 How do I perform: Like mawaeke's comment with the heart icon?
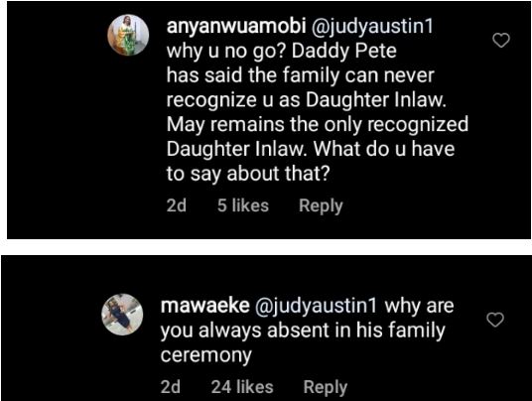click(495, 320)
